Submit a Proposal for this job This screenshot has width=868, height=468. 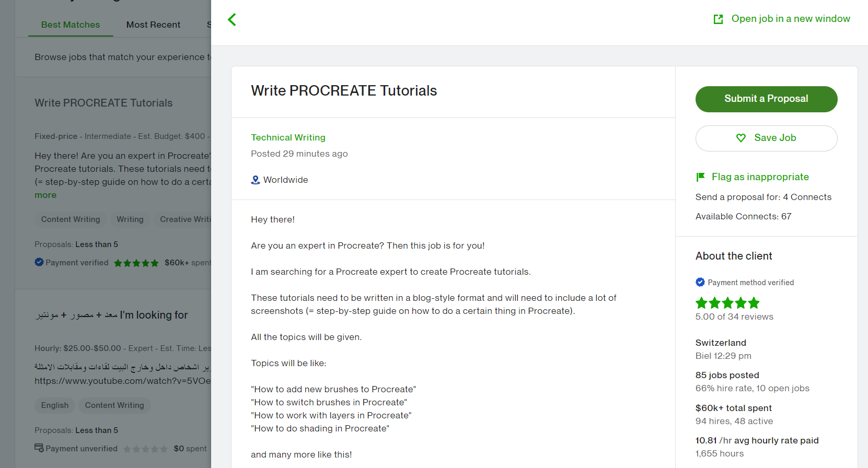pos(766,99)
